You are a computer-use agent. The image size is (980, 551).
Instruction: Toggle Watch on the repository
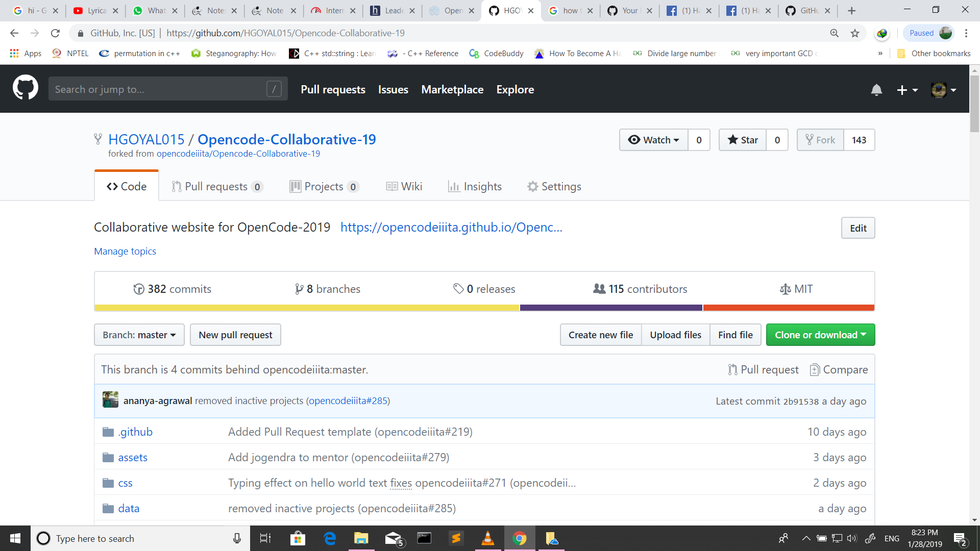pos(653,140)
